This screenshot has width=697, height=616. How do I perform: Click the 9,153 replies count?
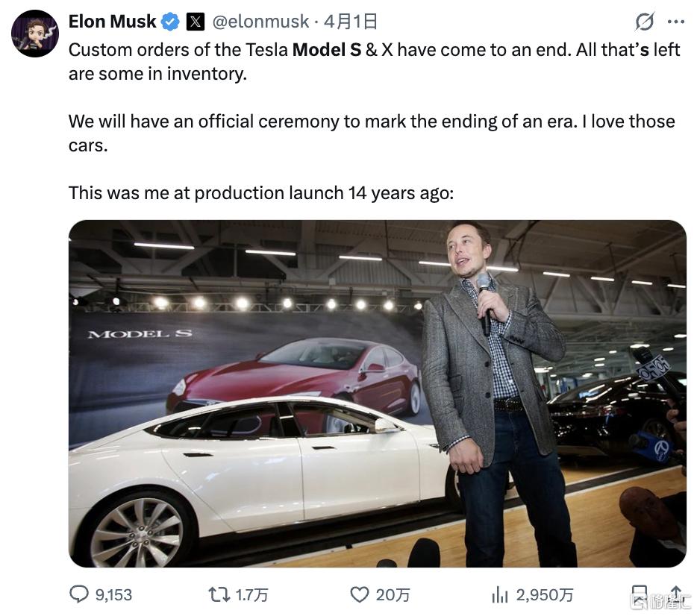113,594
